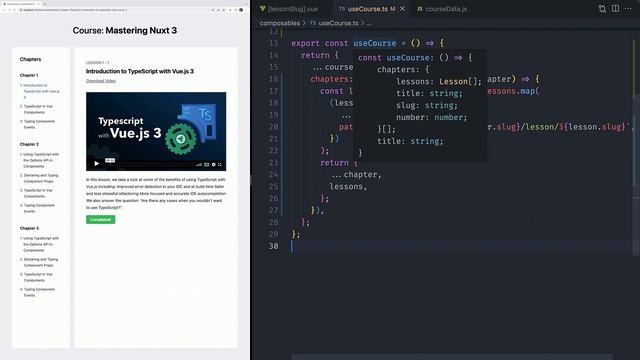640x360 pixels.
Task: Place cursor on empty line 30
Action: [x=461, y=246]
